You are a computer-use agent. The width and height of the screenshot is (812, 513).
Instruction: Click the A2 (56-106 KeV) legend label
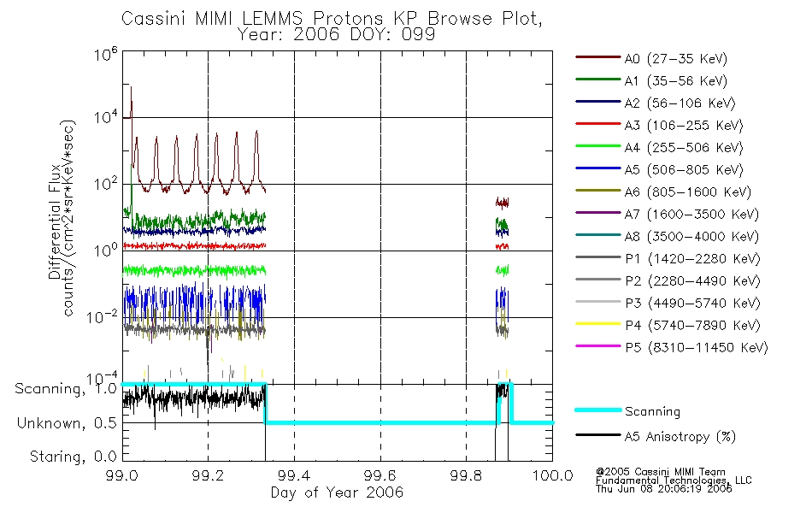(680, 103)
